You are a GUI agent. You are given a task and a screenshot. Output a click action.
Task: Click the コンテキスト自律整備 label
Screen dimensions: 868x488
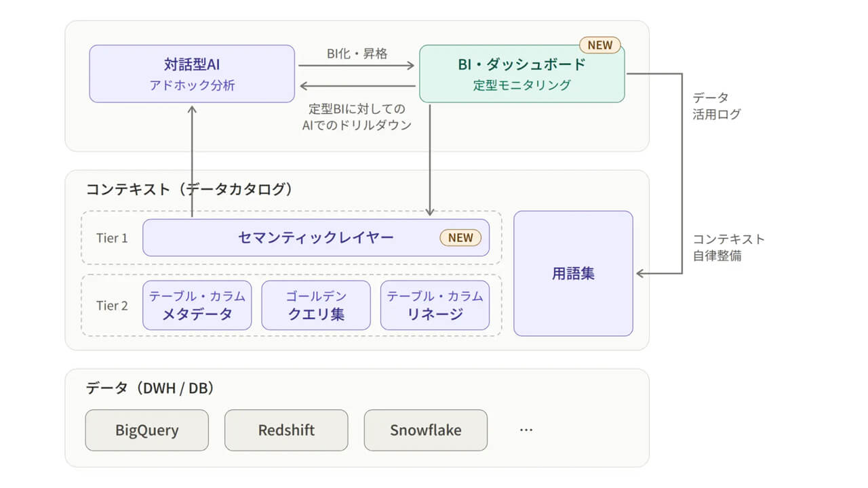pyautogui.click(x=729, y=247)
